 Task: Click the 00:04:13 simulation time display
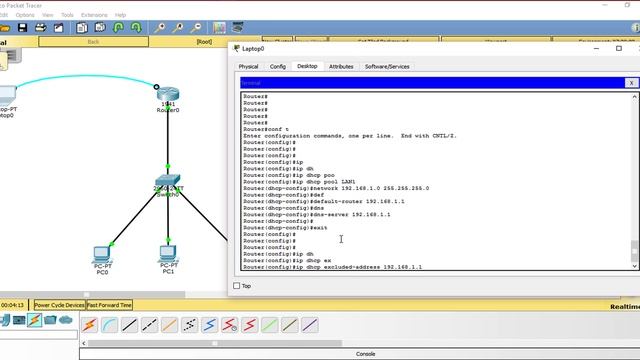pos(13,305)
